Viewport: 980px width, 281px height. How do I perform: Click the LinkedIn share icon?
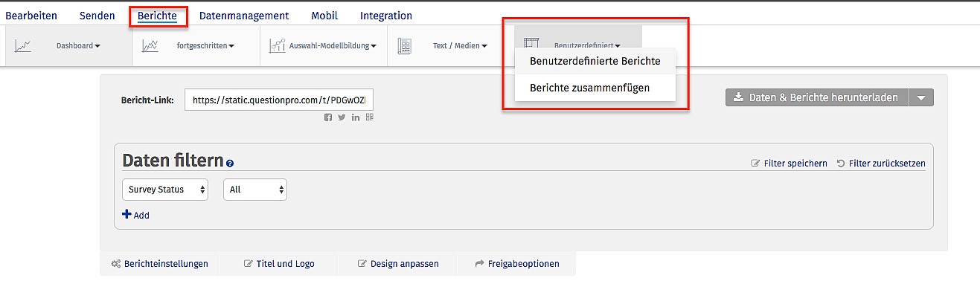coord(356,117)
